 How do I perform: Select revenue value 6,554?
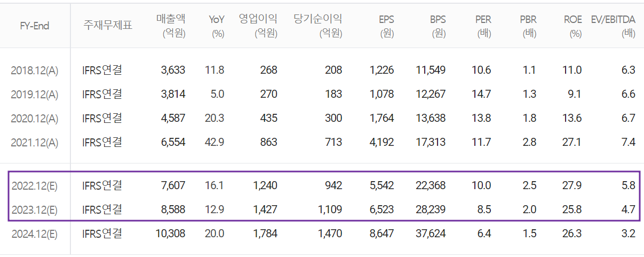173,143
